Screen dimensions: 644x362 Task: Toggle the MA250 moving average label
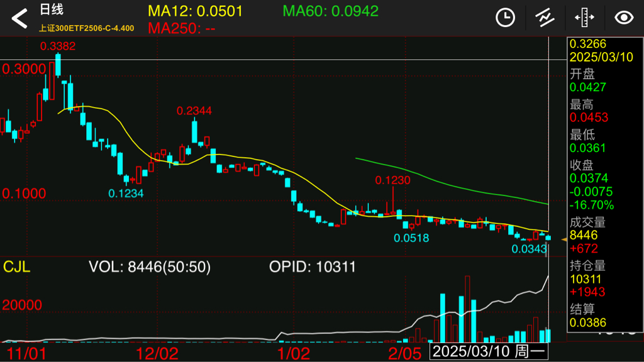coord(182,28)
